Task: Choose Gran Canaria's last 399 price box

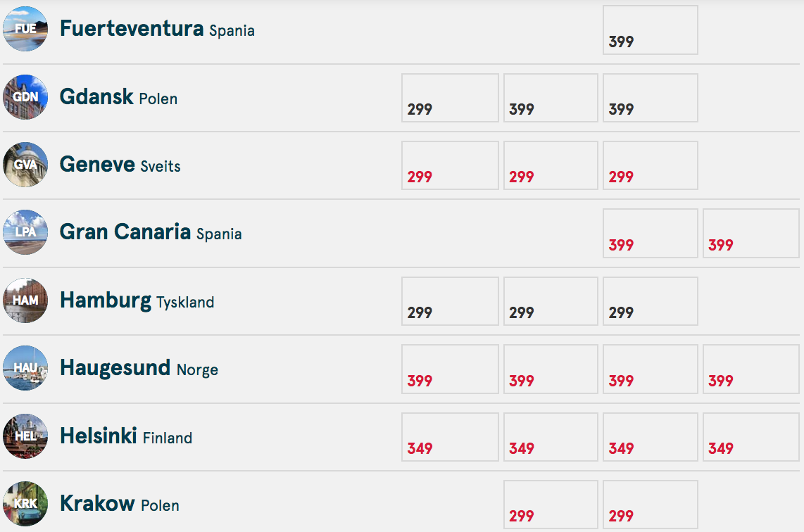Action: [x=750, y=233]
